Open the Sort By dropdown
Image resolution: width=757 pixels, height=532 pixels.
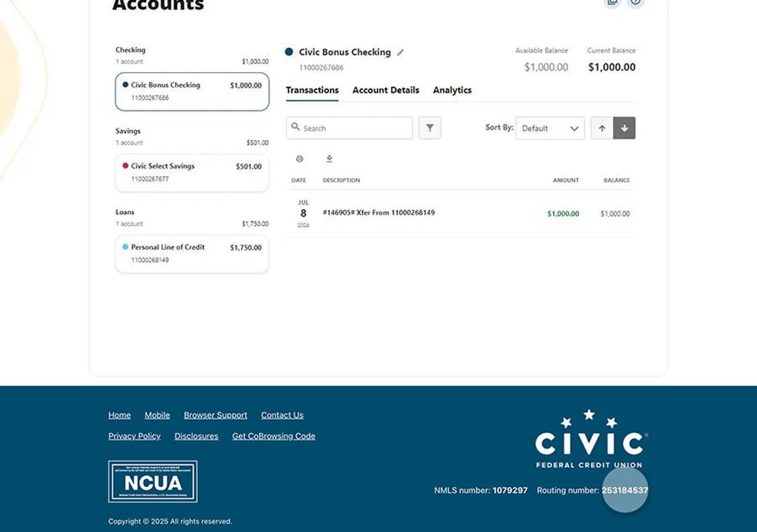coord(550,128)
